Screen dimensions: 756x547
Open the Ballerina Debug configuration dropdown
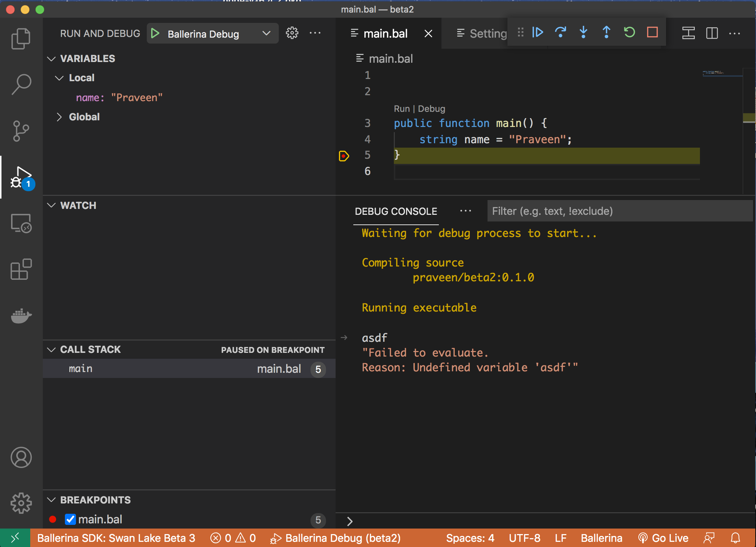click(266, 33)
